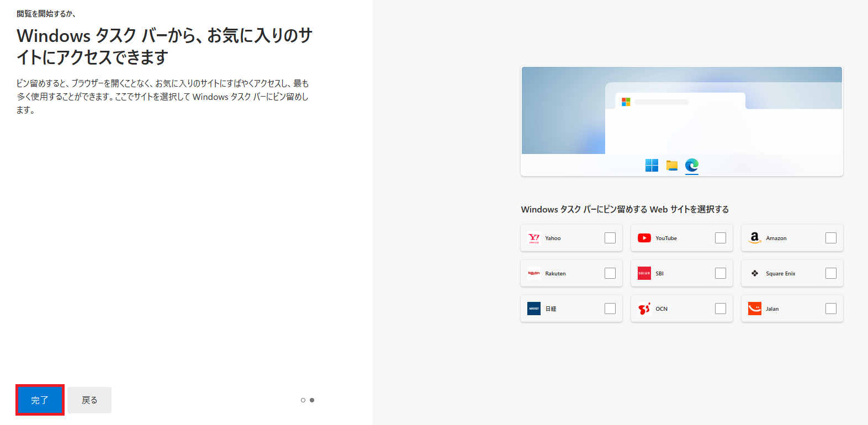The width and height of the screenshot is (868, 425).
Task: Click the second filled page indicator dot
Action: [312, 400]
